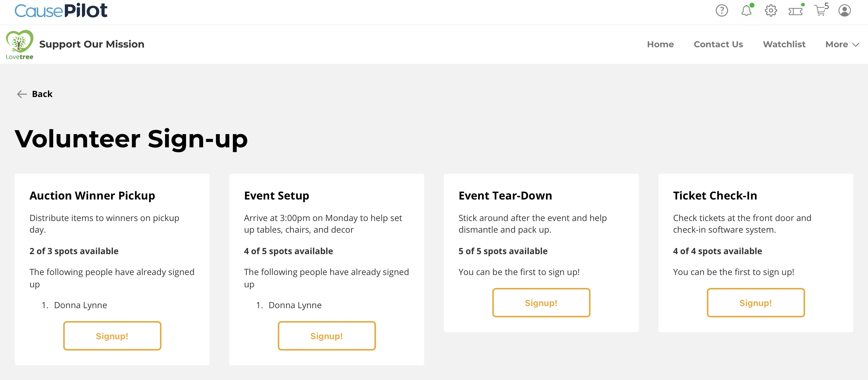Screen dimensions: 868x380
Task: Open the shopping cart with 5 items
Action: [x=820, y=11]
